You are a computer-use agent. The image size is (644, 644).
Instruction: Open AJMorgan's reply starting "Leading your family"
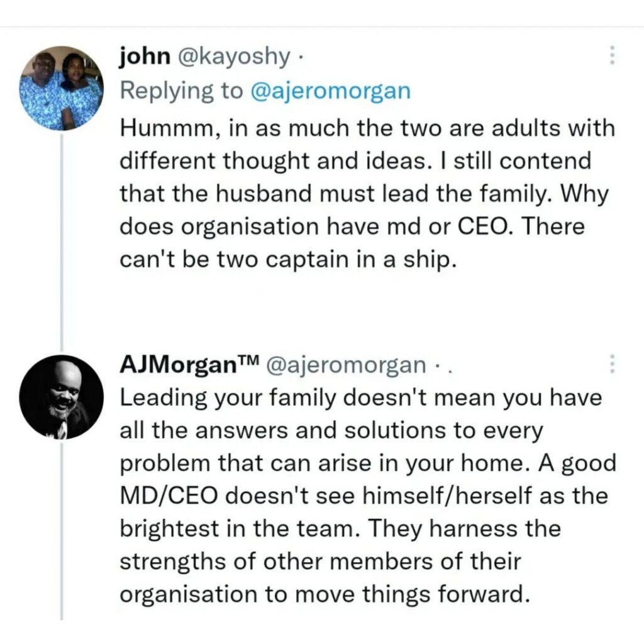pos(365,497)
